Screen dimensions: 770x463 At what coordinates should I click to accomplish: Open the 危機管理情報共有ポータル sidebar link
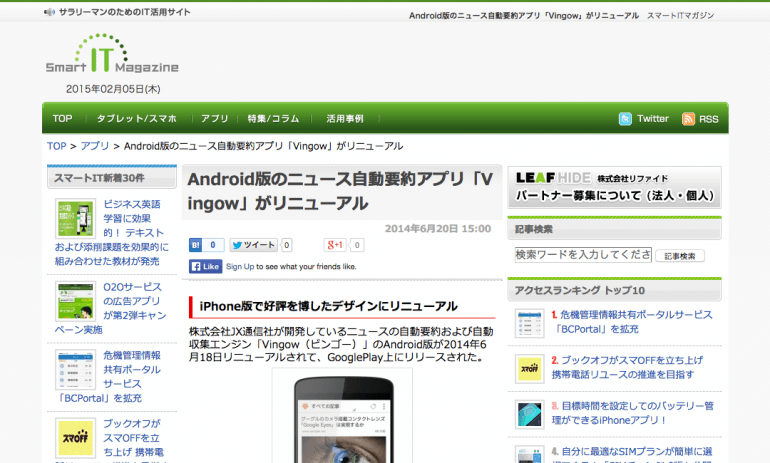click(x=108, y=377)
